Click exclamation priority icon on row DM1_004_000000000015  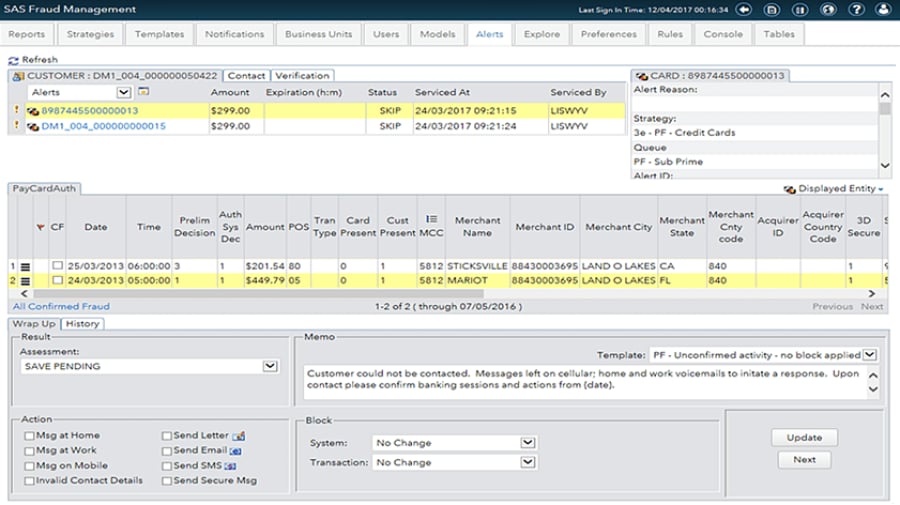[x=16, y=125]
